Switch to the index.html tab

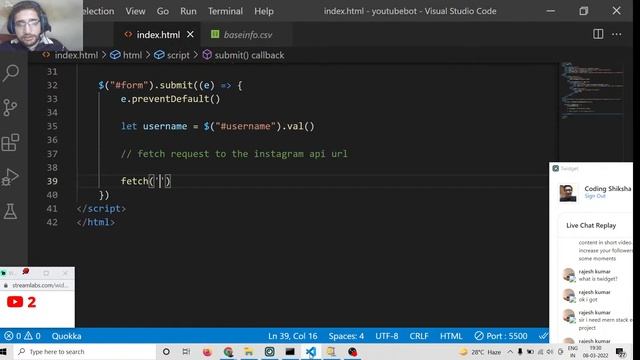click(x=158, y=35)
